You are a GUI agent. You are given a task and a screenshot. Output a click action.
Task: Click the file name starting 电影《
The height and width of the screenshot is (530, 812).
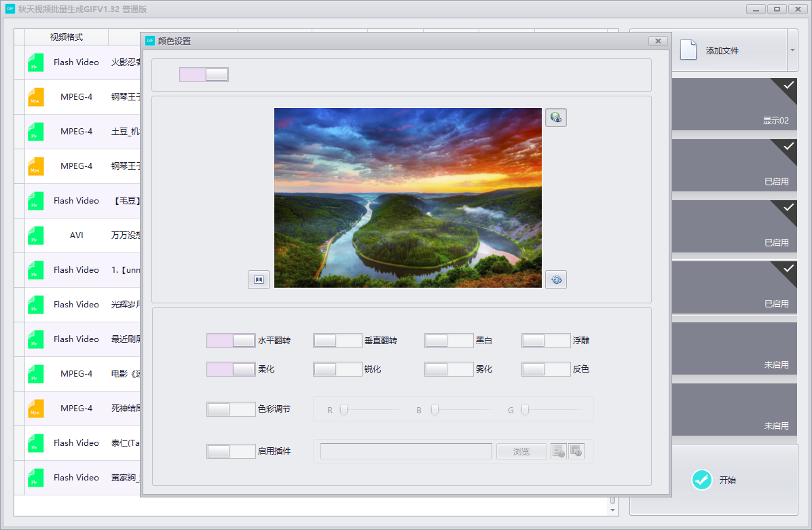(x=126, y=374)
